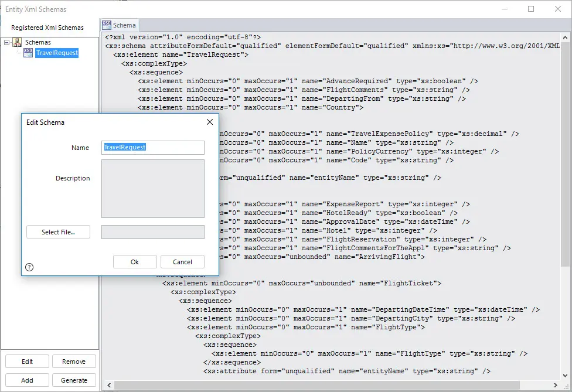572x392 pixels.
Task: Select the Schemas root node label
Action: click(x=38, y=42)
